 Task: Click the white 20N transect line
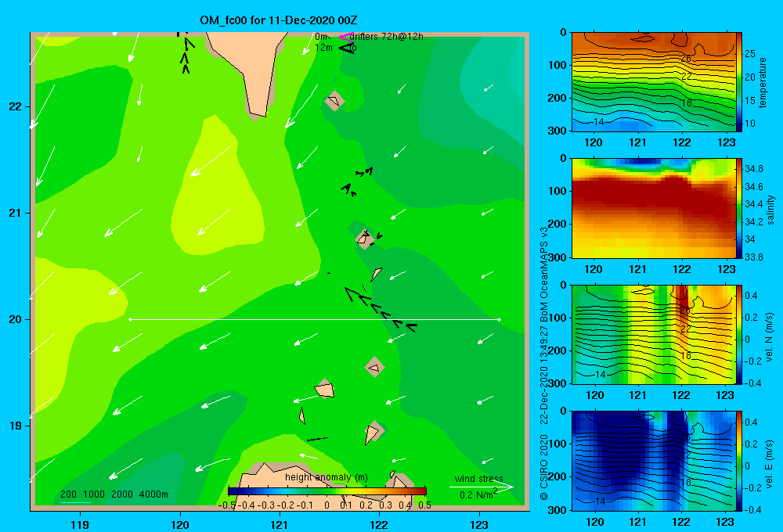pyautogui.click(x=315, y=319)
